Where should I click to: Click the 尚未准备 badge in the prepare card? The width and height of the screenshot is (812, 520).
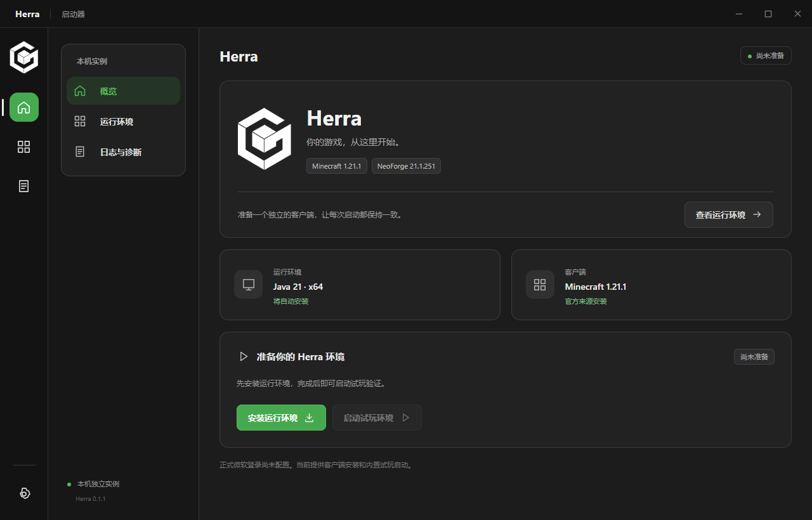pos(754,356)
